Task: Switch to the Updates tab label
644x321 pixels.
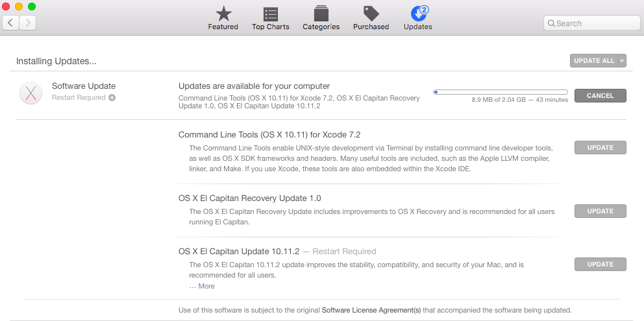Action: pos(417,27)
